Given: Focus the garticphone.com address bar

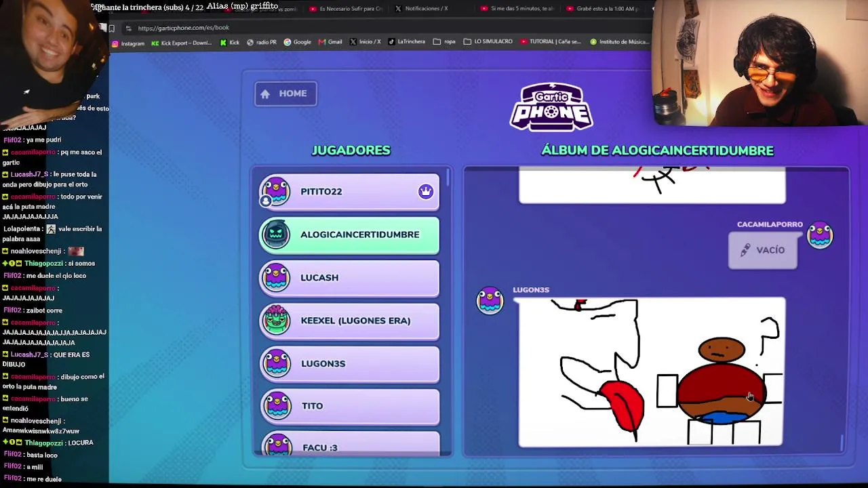Looking at the screenshot, I should click(x=183, y=28).
